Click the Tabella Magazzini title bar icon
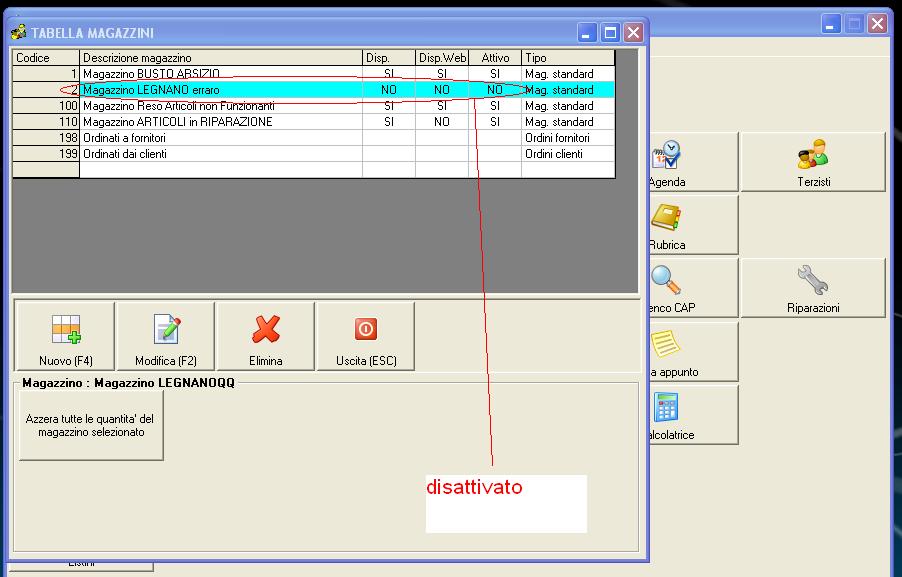 [x=18, y=32]
